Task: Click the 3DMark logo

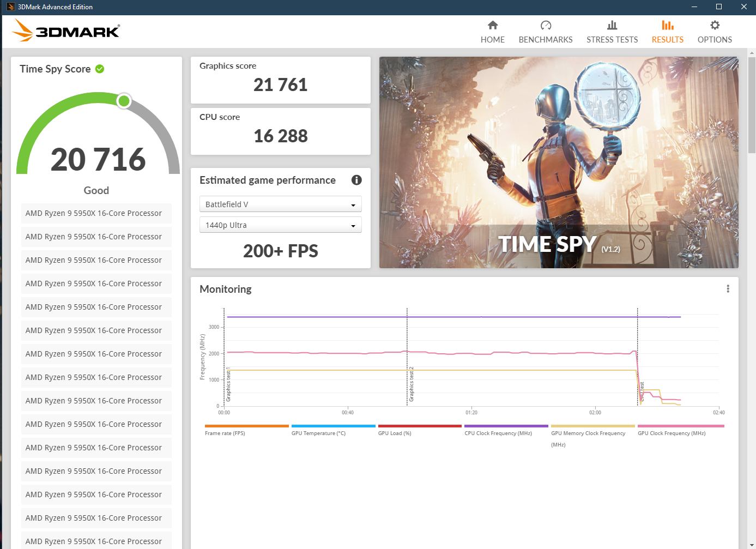Action: coord(65,31)
